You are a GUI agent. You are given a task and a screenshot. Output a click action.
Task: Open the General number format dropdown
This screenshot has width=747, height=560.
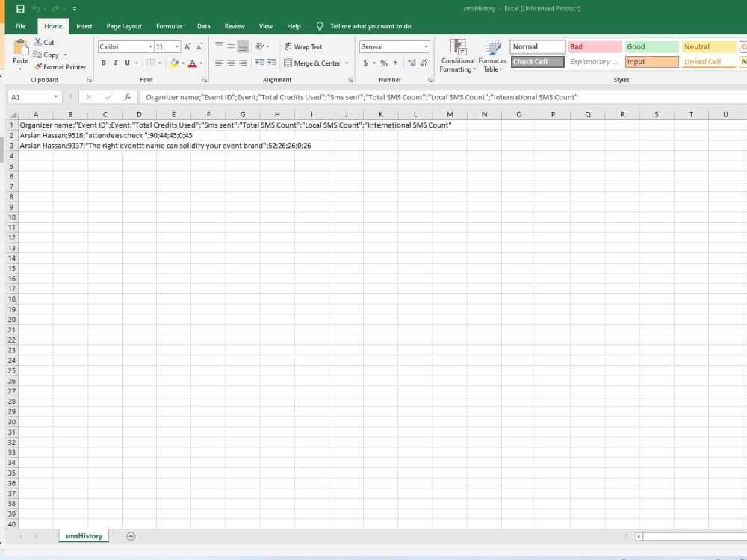pyautogui.click(x=426, y=46)
